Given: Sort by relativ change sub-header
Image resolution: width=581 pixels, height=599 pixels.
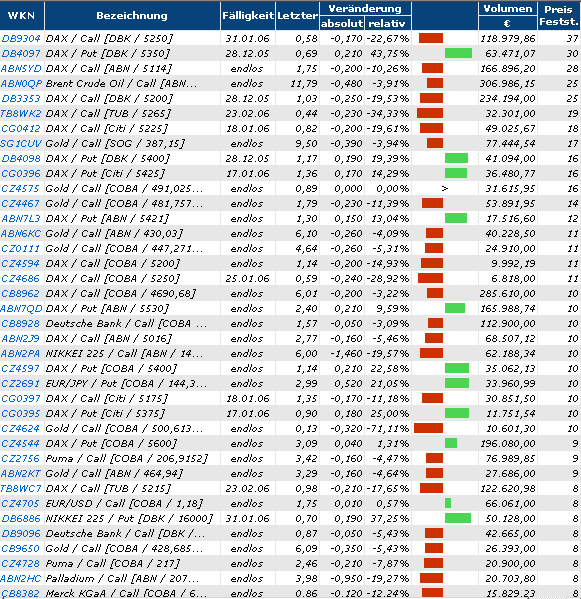Looking at the screenshot, I should [x=387, y=23].
